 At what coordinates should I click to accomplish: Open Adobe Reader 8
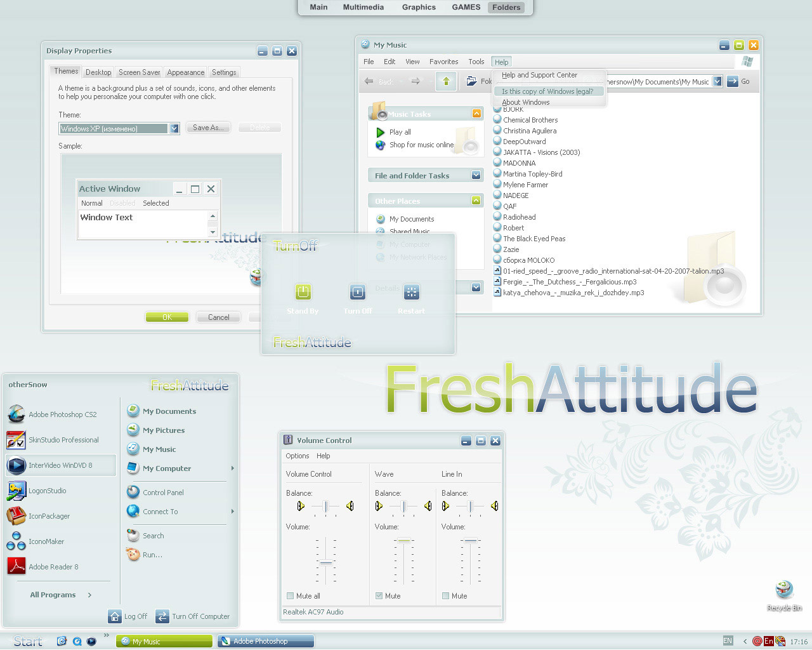43,567
